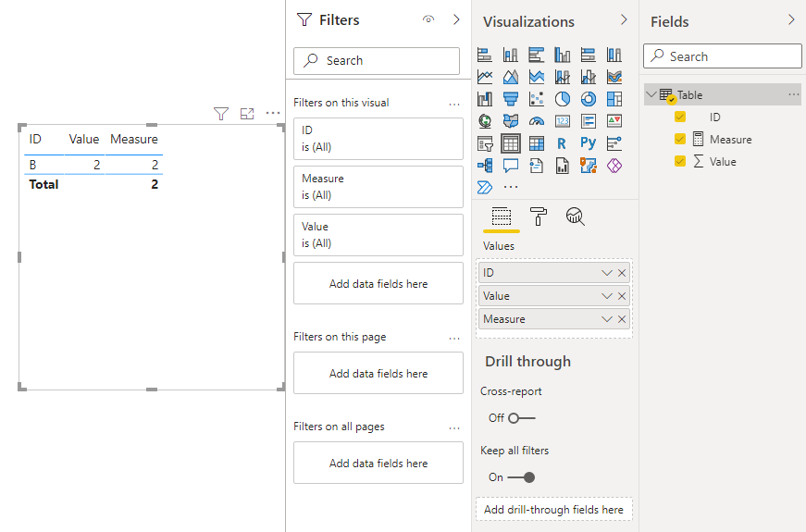Select the ArcGIS Maps visual

tap(588, 166)
